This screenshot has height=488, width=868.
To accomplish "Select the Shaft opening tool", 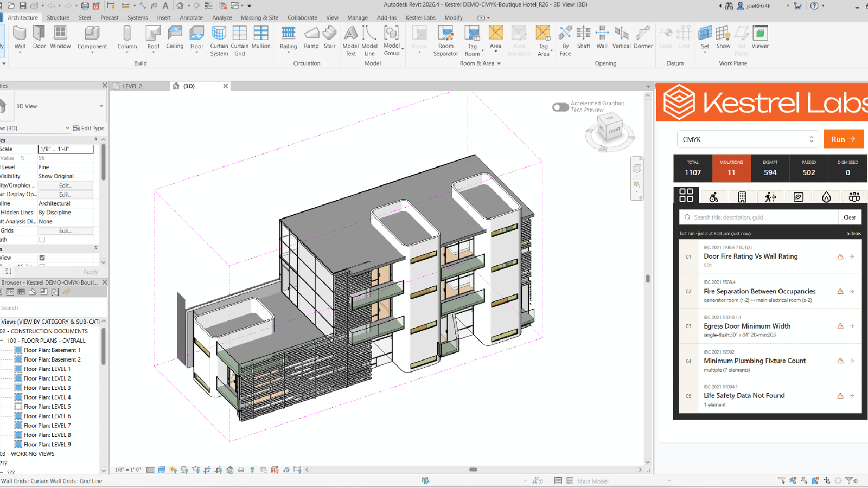I will pos(584,38).
